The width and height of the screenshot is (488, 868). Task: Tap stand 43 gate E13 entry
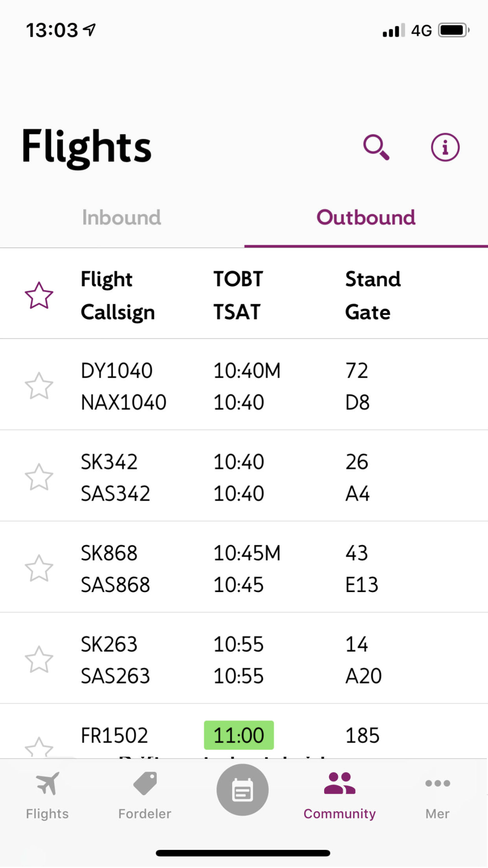click(361, 568)
